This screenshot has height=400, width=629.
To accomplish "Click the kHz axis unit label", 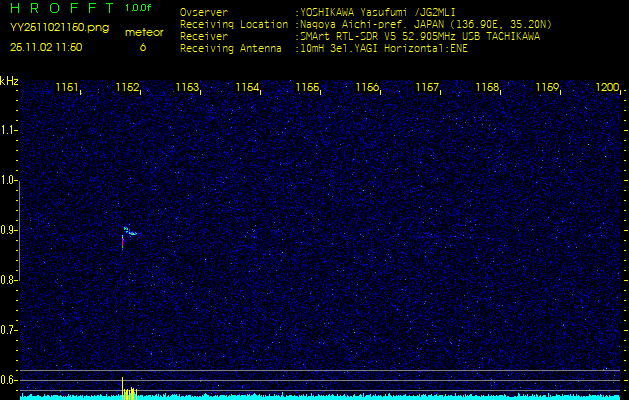I will pyautogui.click(x=9, y=80).
